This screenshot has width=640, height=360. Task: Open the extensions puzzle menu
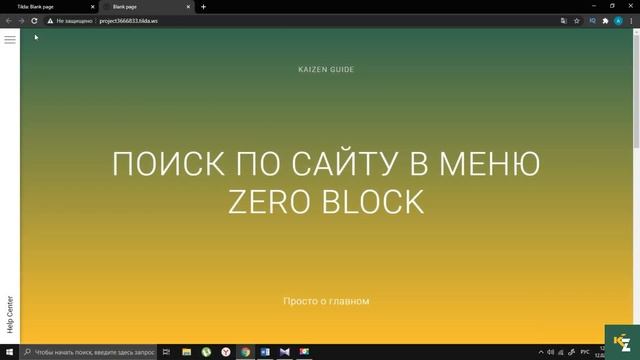(605, 21)
